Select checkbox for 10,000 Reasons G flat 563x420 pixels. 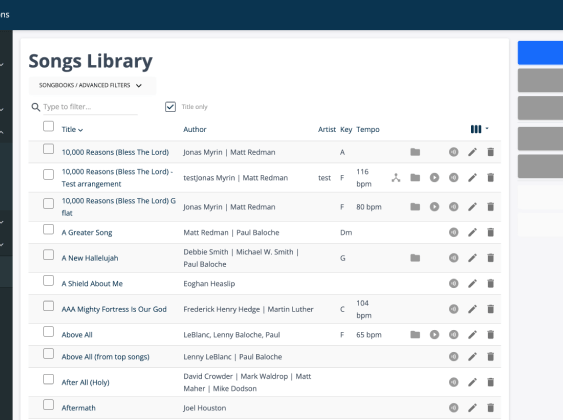48,204
